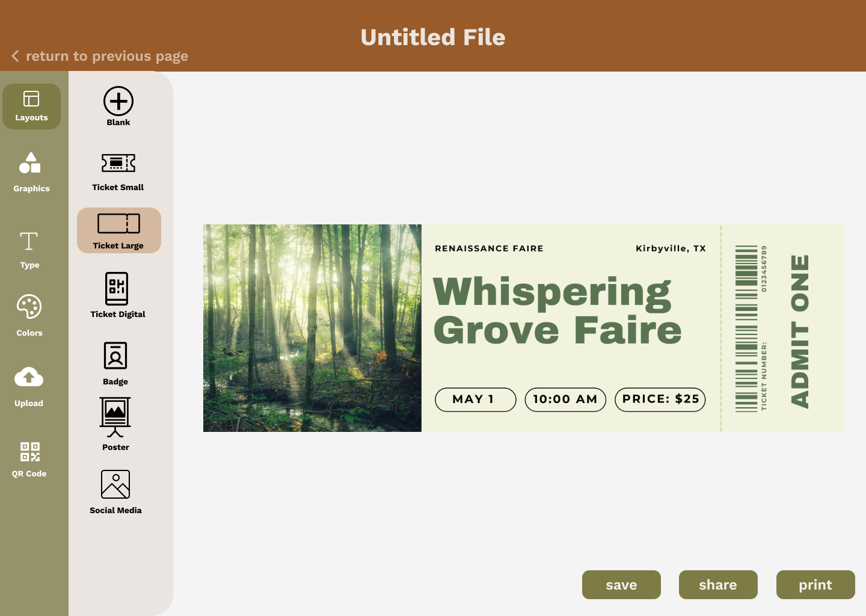Viewport: 866px width, 616px height.
Task: Select the RENAISSANCE FAIRE text
Action: (489, 248)
